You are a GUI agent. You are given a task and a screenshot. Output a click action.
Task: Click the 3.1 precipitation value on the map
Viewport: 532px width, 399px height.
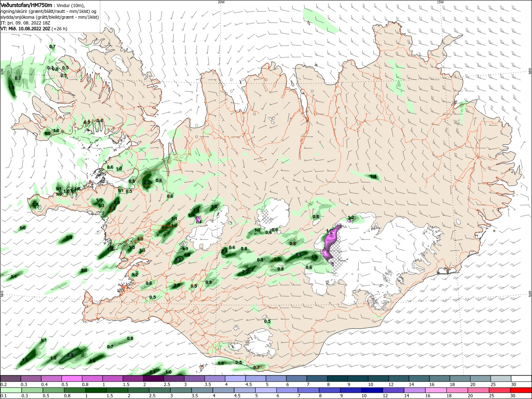click(298, 255)
